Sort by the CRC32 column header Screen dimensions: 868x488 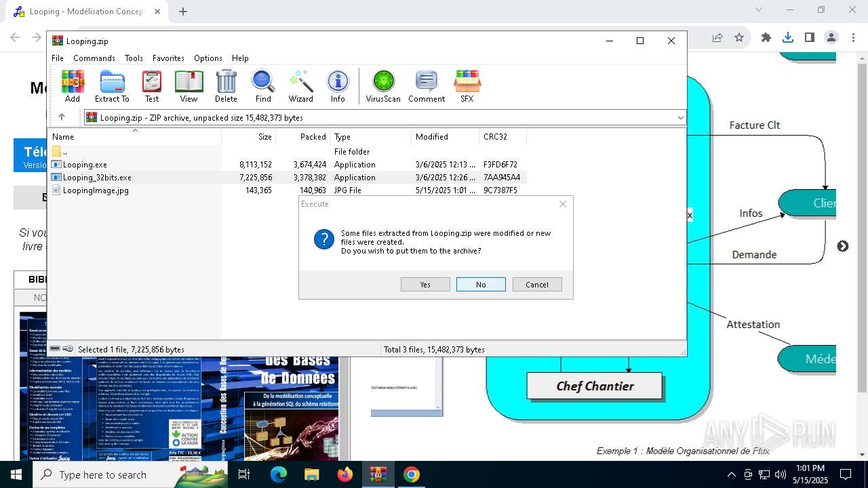(503, 137)
